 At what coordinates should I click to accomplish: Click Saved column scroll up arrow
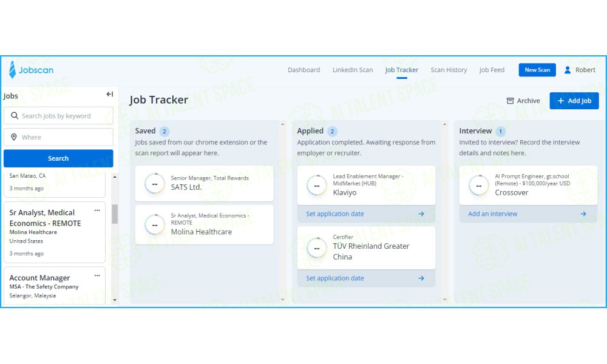[x=282, y=124]
